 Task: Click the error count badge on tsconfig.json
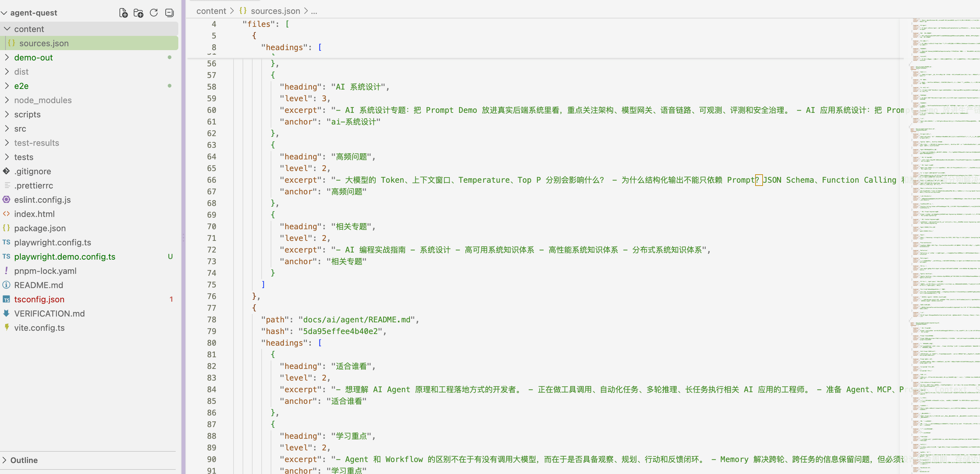(x=171, y=299)
